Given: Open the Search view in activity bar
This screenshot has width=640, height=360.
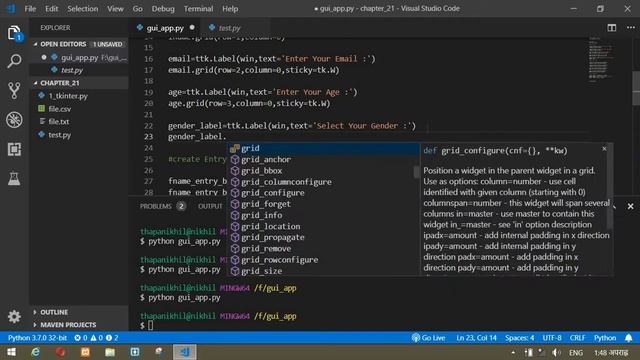Looking at the screenshot, I should pyautogui.click(x=14, y=61).
